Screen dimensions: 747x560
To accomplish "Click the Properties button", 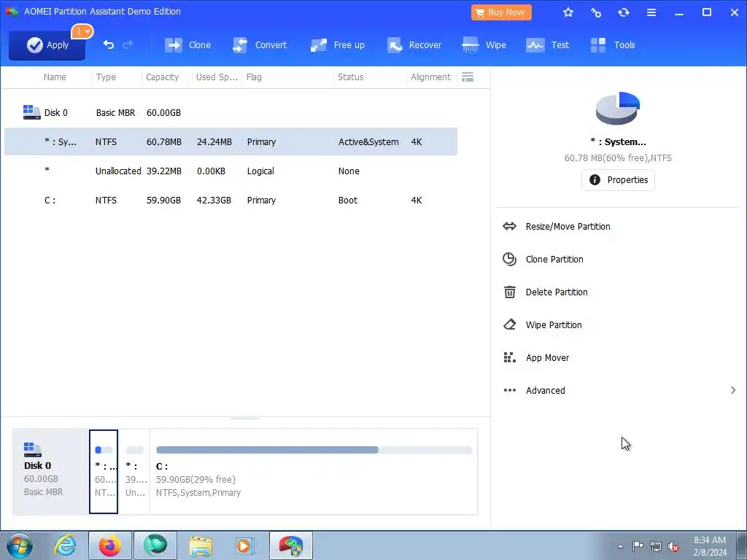I will tap(618, 180).
